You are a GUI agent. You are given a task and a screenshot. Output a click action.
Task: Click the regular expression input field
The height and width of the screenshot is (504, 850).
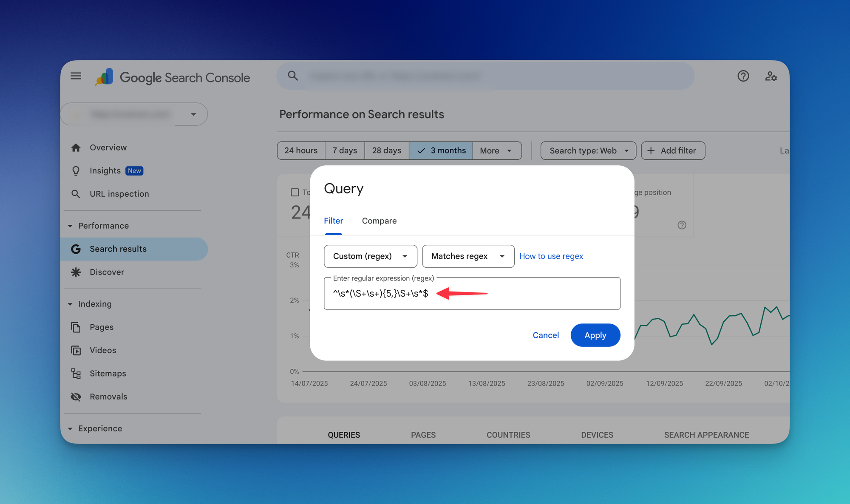click(531, 294)
